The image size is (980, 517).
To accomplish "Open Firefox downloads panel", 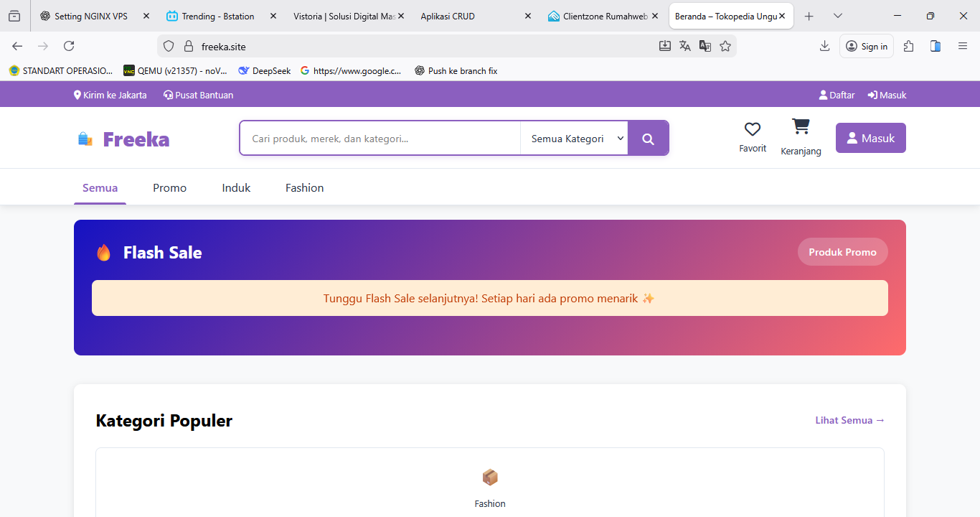I will pos(824,46).
